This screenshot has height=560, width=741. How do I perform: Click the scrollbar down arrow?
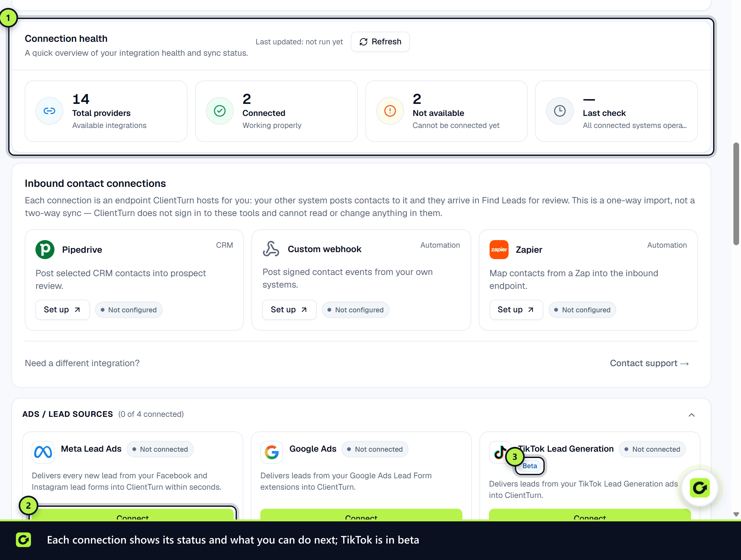(736, 514)
